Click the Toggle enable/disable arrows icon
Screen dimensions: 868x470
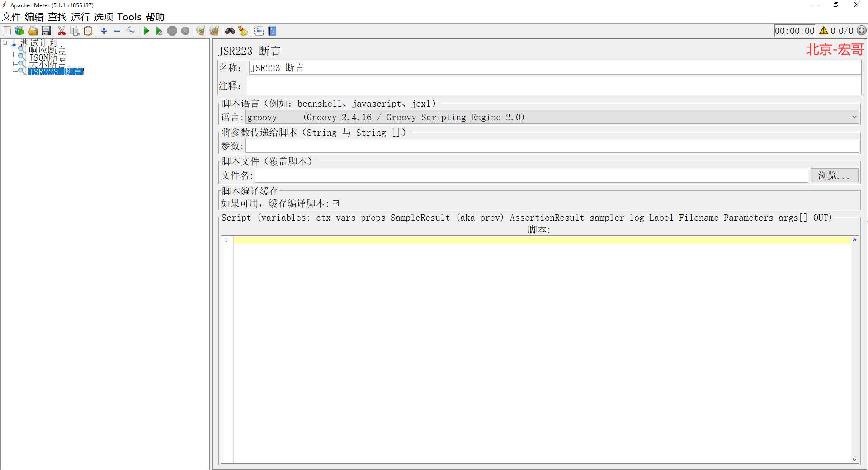131,31
